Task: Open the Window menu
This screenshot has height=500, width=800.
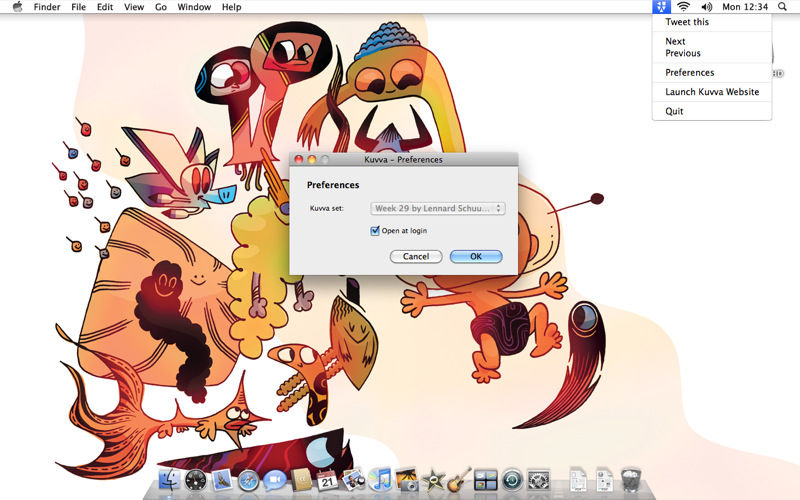Action: click(194, 7)
